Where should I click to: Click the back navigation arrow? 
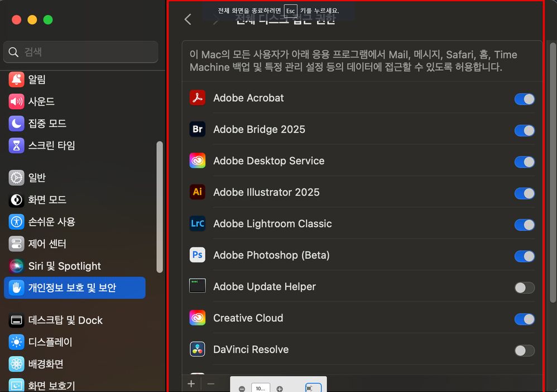tap(187, 19)
